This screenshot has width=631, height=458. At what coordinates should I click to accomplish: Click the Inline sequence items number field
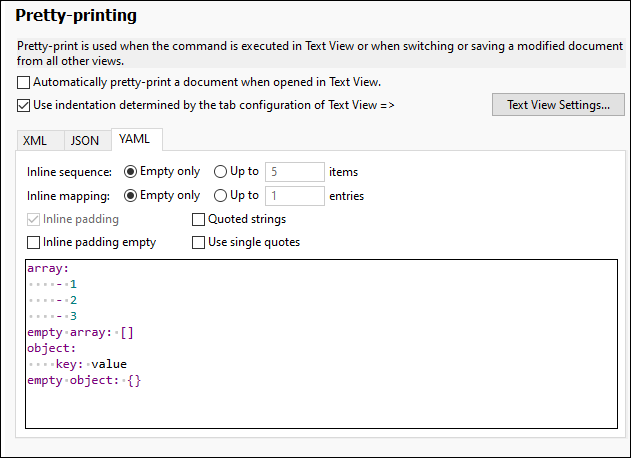(x=295, y=172)
